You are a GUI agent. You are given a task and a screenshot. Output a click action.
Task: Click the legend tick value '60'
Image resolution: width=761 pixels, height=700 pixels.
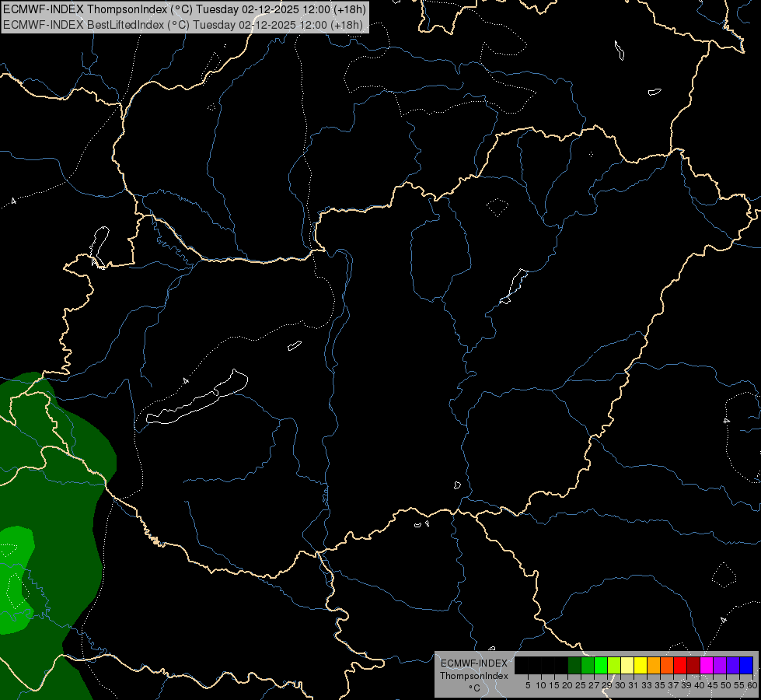753,685
